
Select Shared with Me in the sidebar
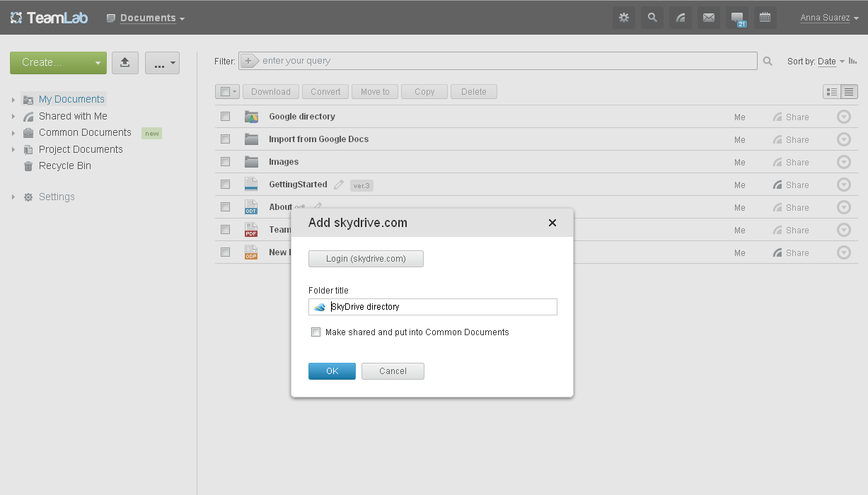tap(73, 116)
